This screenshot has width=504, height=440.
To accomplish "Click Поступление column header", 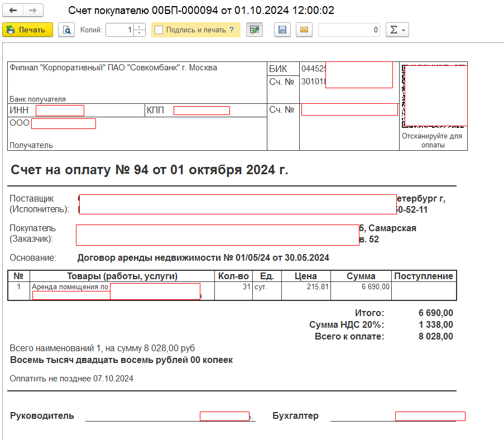I will pos(424,276).
